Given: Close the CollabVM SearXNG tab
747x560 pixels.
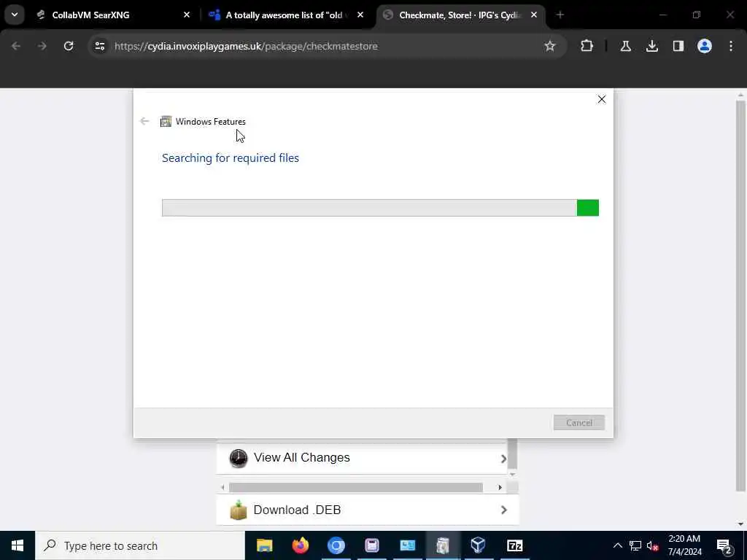Looking at the screenshot, I should pos(187,15).
